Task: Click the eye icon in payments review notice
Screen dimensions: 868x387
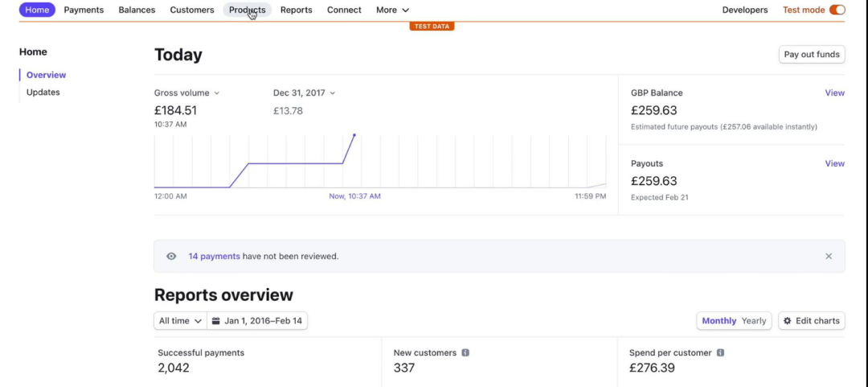Action: [172, 256]
